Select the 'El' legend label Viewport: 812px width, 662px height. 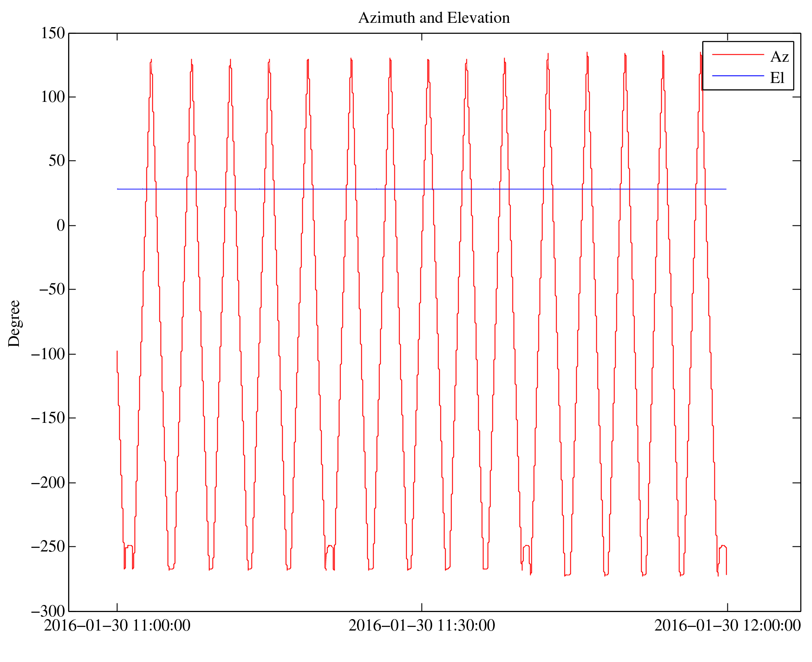point(777,78)
